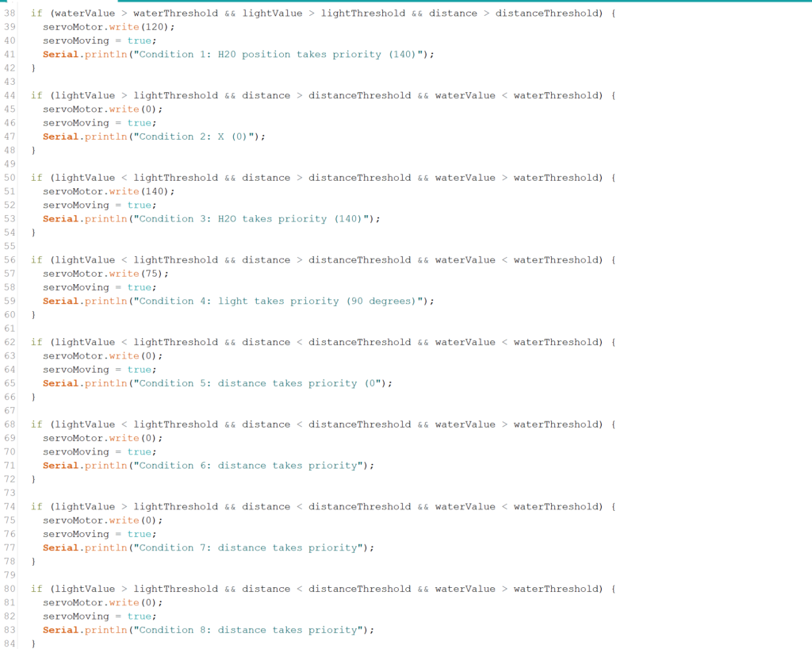The image size is (812, 649).
Task: Click "servoMoving = true;" on line 70
Action: tap(99, 452)
